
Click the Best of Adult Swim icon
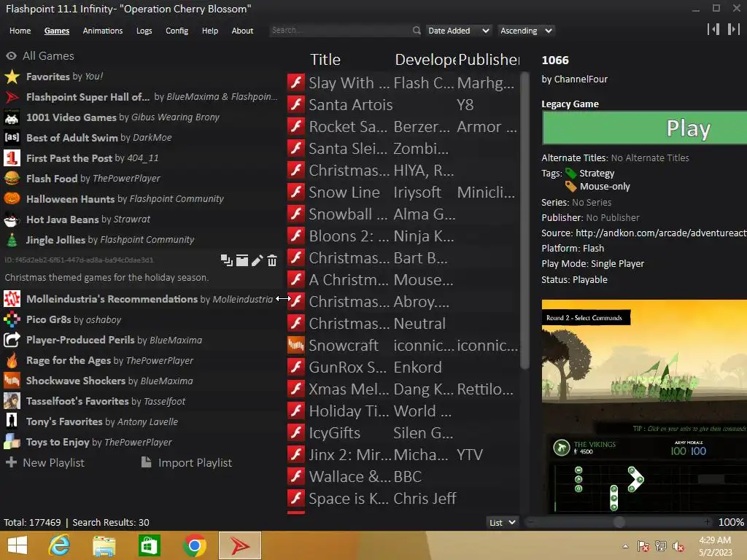[x=12, y=138]
